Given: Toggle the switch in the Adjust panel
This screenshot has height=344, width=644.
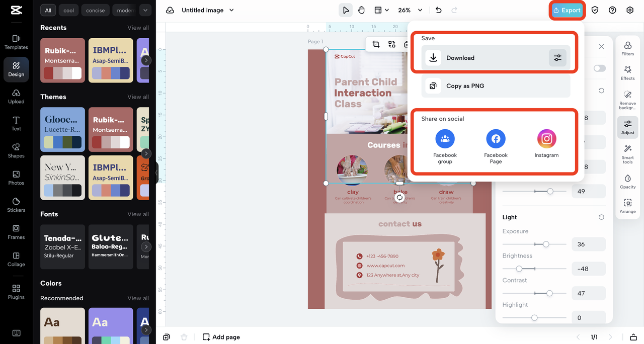Looking at the screenshot, I should point(599,68).
